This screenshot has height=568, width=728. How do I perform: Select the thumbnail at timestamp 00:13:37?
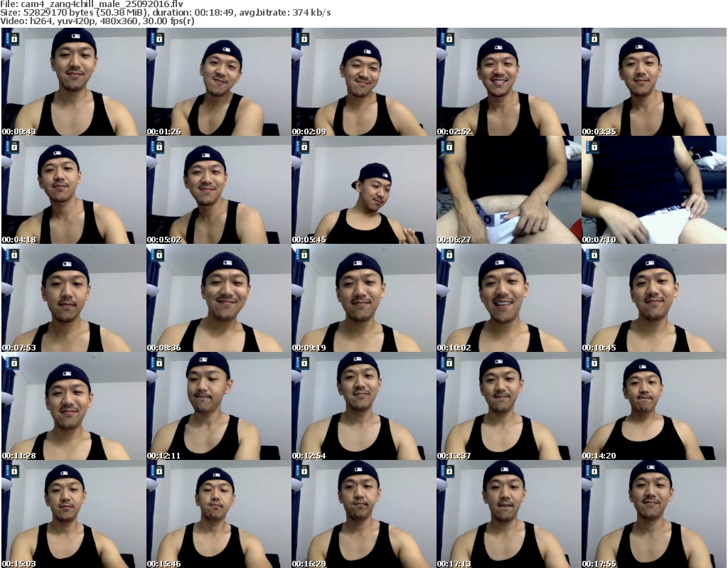[508, 407]
